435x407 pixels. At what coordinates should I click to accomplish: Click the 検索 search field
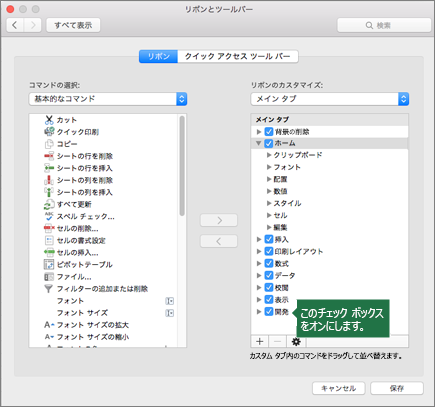point(384,25)
